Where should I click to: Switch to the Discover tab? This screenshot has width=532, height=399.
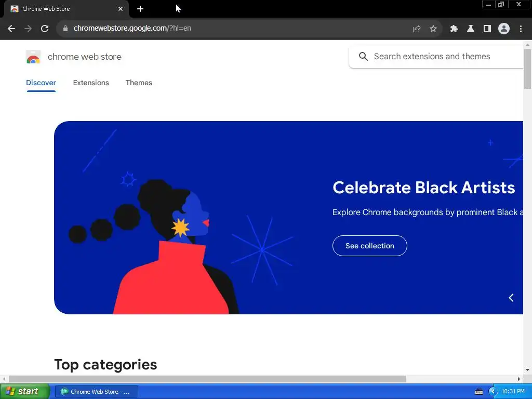click(x=41, y=83)
